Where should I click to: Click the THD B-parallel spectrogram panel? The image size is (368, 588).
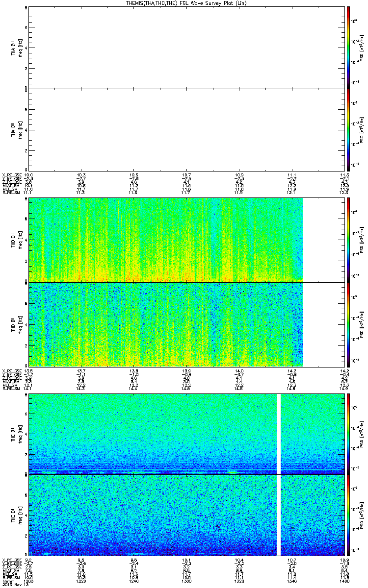[186, 324]
